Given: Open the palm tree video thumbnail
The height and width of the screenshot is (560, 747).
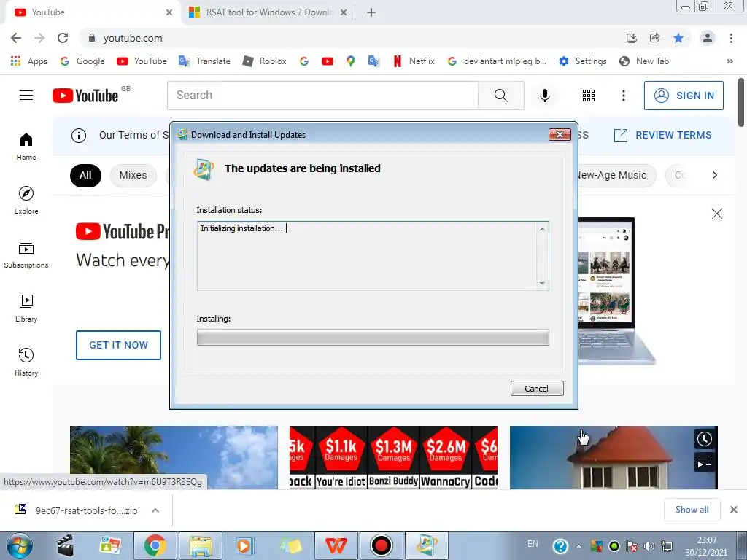Looking at the screenshot, I should point(174,457).
